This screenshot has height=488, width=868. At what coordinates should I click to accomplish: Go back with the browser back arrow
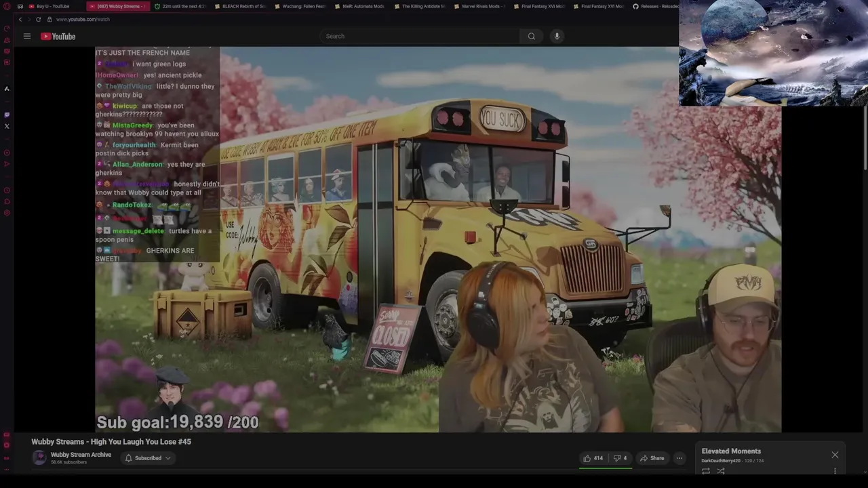[x=20, y=20]
